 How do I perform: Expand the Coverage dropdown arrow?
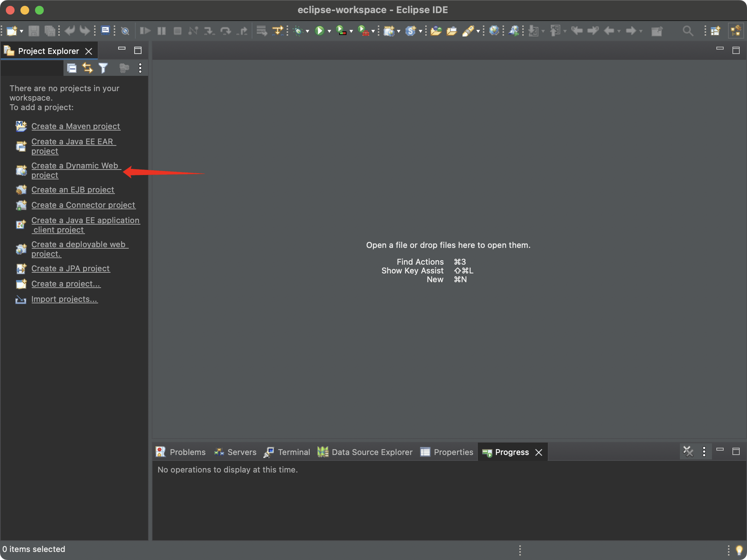coord(351,31)
